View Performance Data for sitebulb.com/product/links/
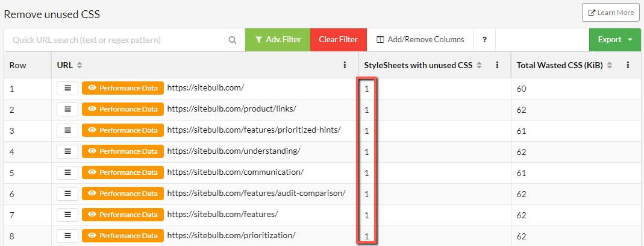644x246 pixels. [x=123, y=109]
